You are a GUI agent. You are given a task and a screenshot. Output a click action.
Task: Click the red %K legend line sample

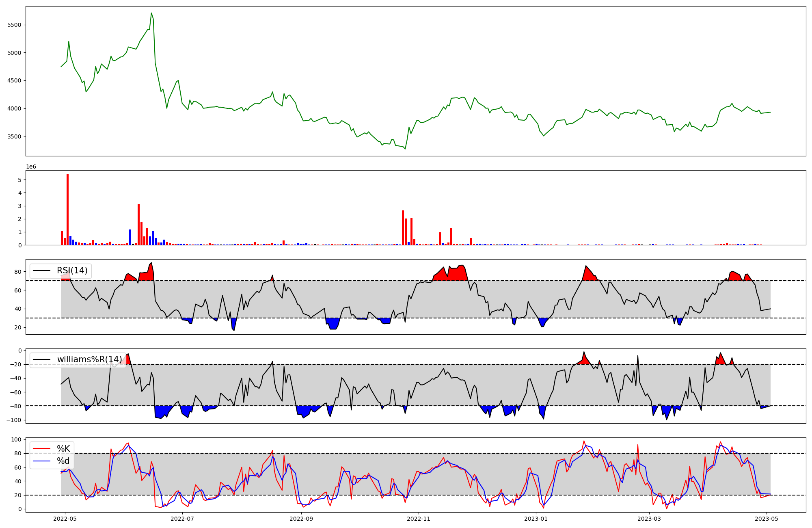41,449
